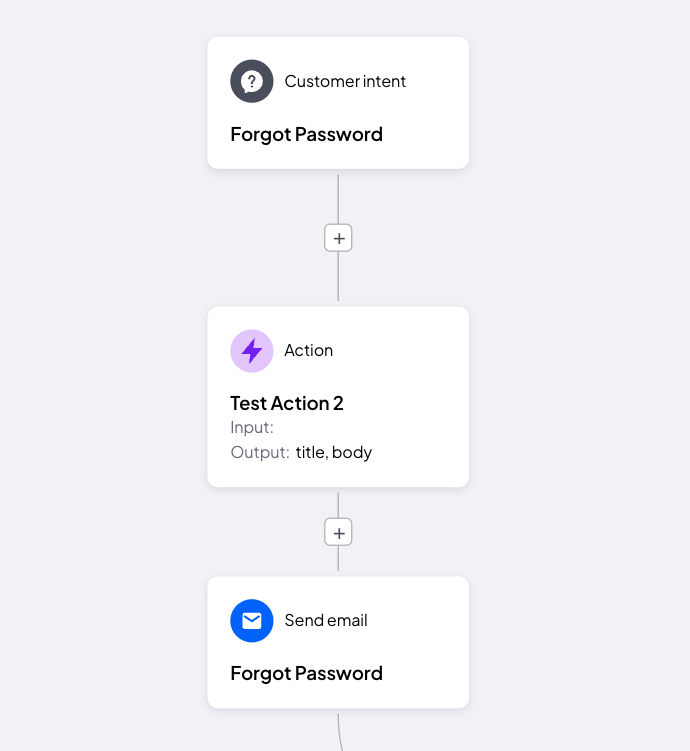Click the Output label in the action card
The image size is (690, 751).
pyautogui.click(x=260, y=452)
